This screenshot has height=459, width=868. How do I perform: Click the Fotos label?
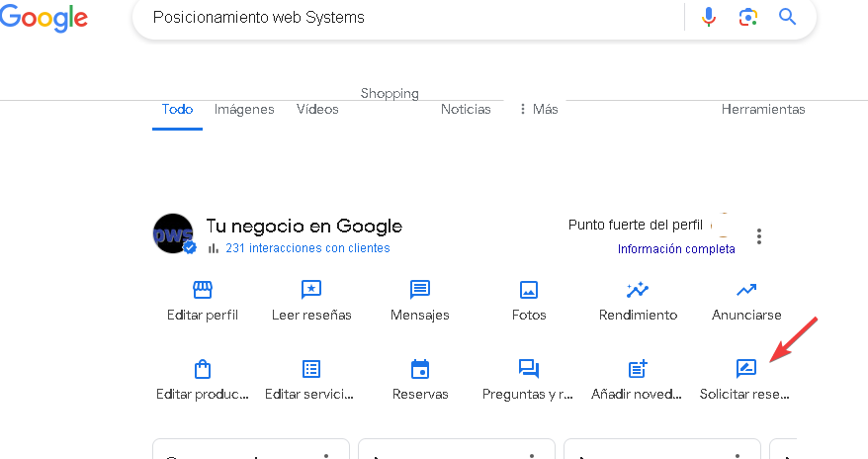(529, 315)
